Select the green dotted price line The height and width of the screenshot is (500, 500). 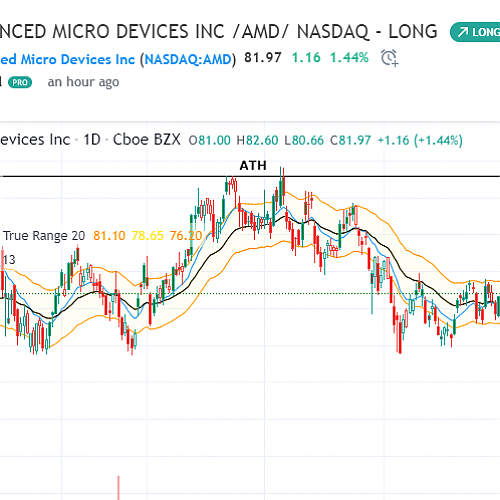tap(250, 294)
